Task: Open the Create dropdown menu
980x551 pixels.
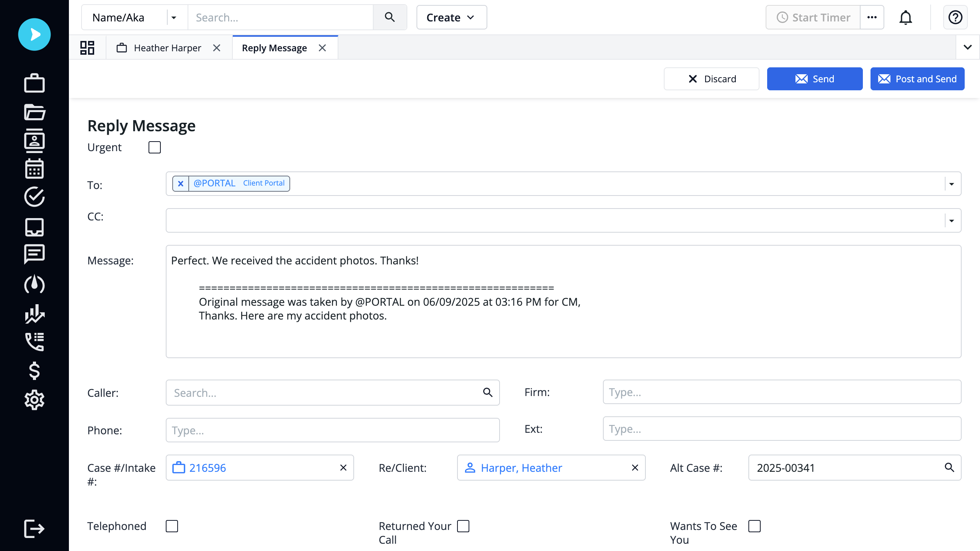Action: (x=451, y=17)
